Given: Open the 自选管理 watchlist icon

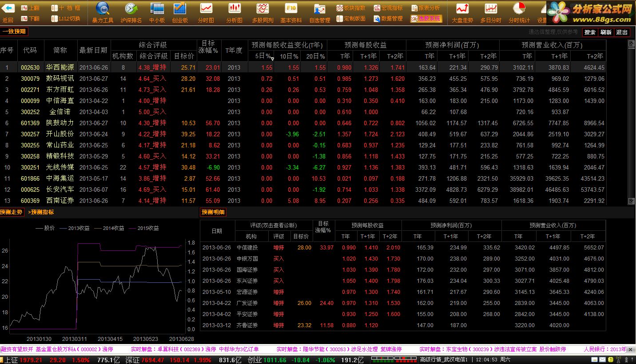Looking at the screenshot, I should (x=320, y=8).
